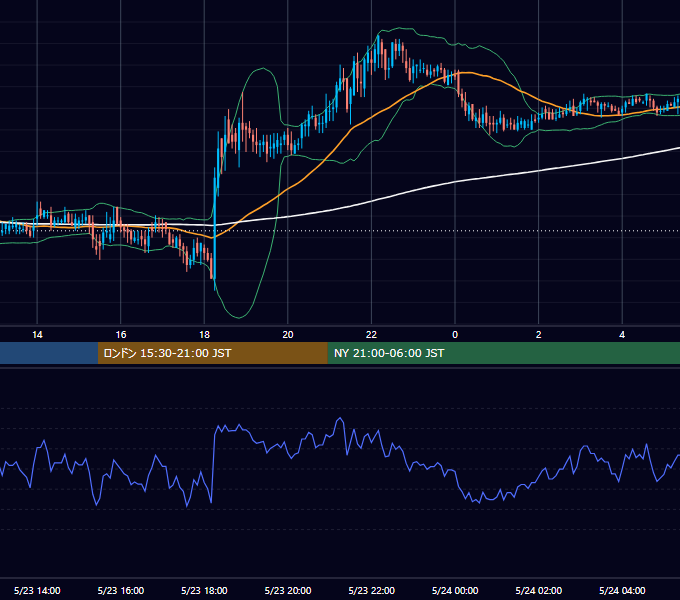
Task: Click the '20' hour axis label
Action: [x=288, y=335]
